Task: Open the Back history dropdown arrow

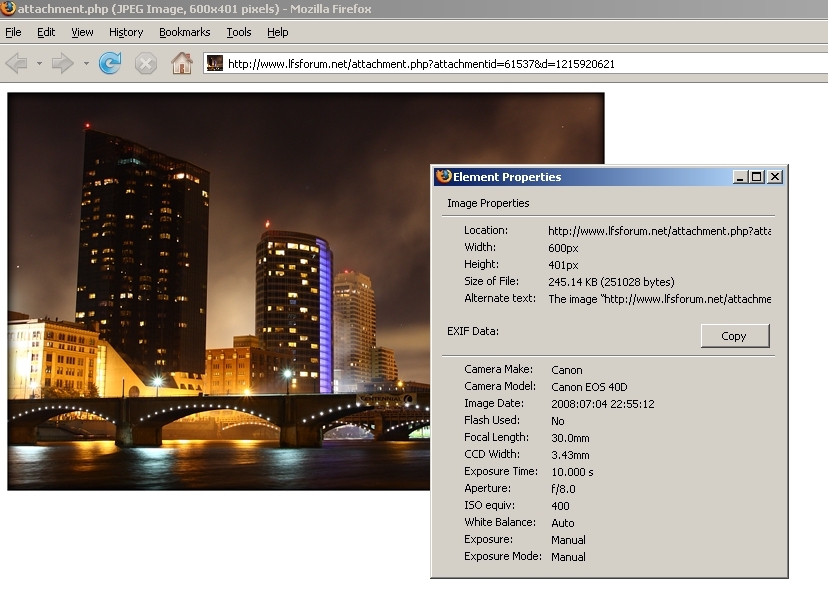Action: (39, 64)
